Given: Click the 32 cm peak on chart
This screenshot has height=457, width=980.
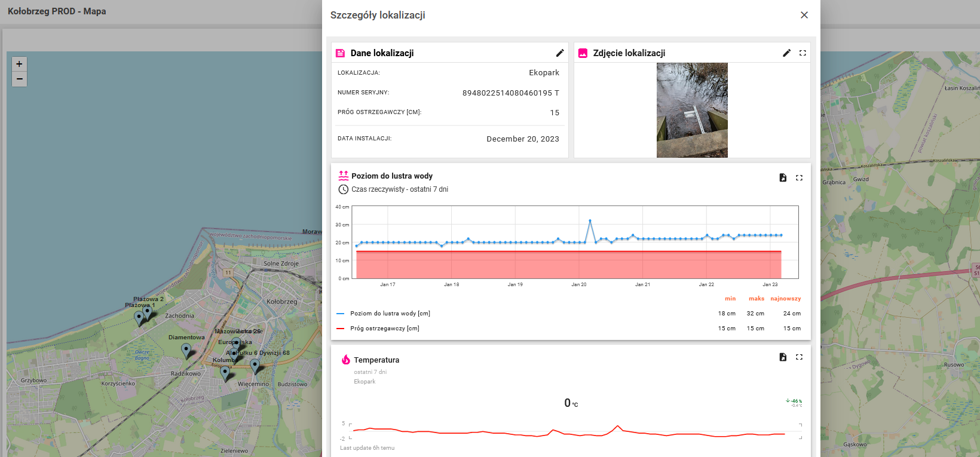Looking at the screenshot, I should point(590,220).
